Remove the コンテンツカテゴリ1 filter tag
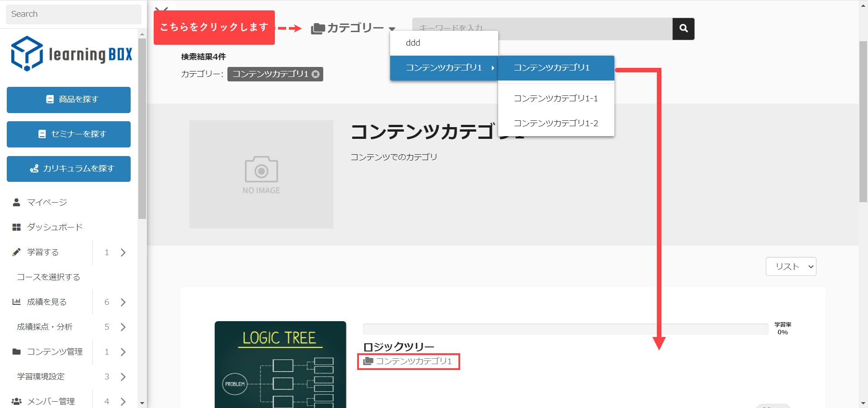Viewport: 868px width, 408px height. tap(316, 74)
